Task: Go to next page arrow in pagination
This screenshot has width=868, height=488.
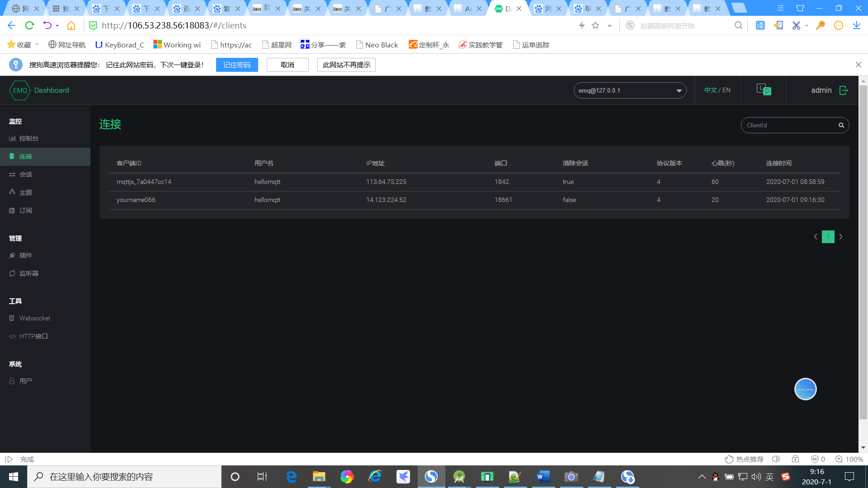Action: 841,237
